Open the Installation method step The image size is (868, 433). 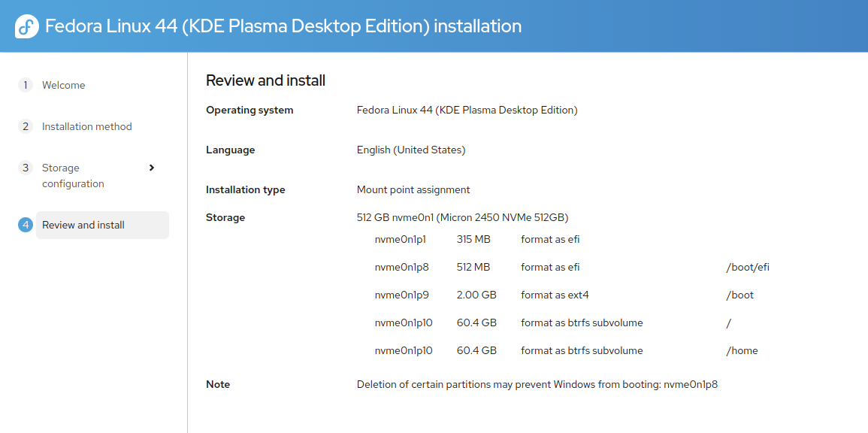[87, 126]
